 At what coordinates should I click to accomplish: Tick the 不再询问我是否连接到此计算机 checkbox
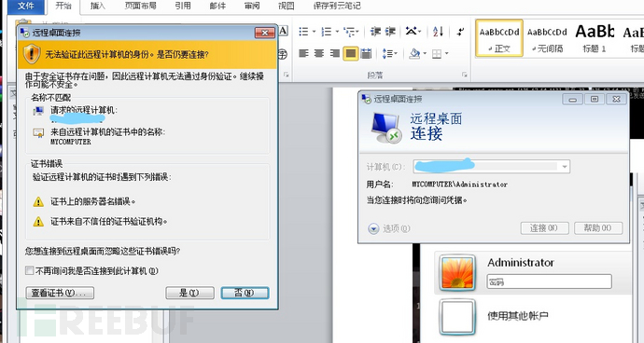click(x=29, y=271)
